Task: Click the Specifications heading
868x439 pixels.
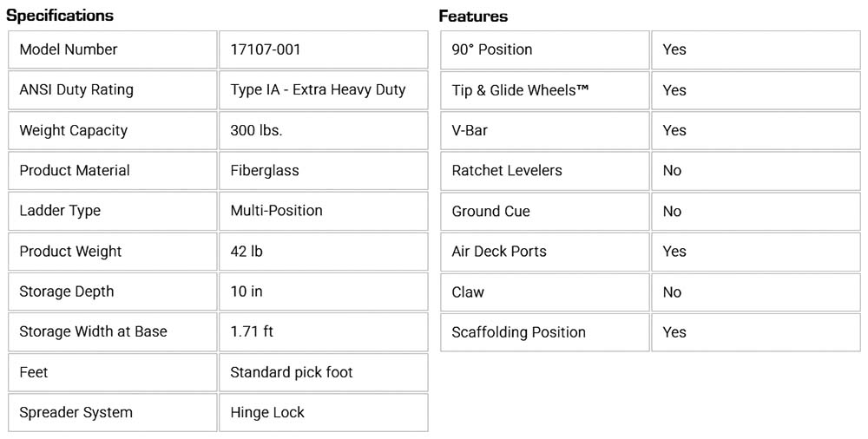Action: pos(60,16)
